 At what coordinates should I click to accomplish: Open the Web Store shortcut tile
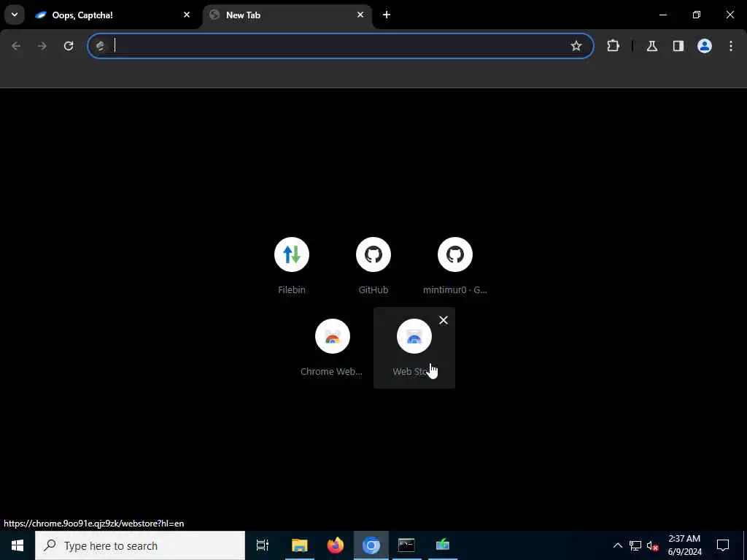tap(414, 348)
